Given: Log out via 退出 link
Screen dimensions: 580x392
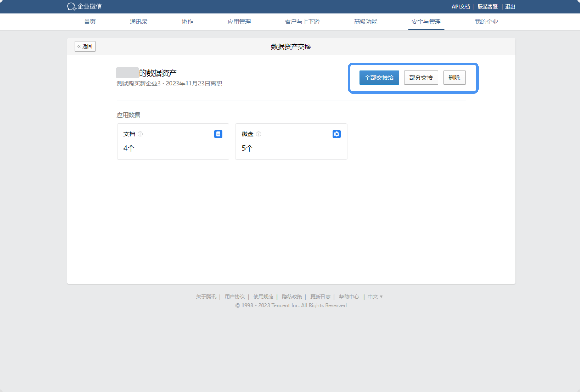Looking at the screenshot, I should (x=510, y=7).
